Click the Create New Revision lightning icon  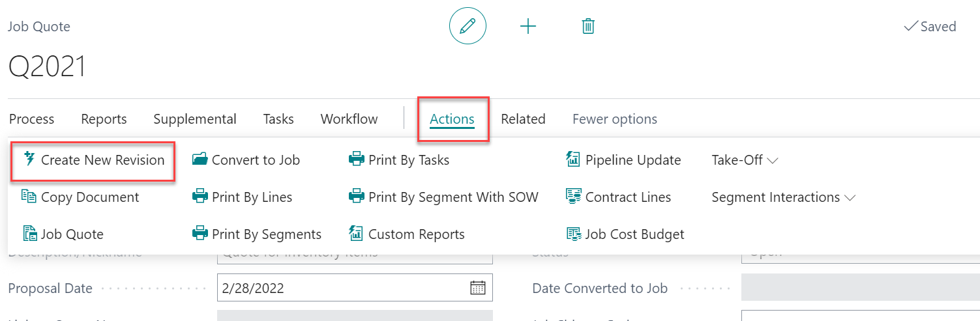click(29, 160)
